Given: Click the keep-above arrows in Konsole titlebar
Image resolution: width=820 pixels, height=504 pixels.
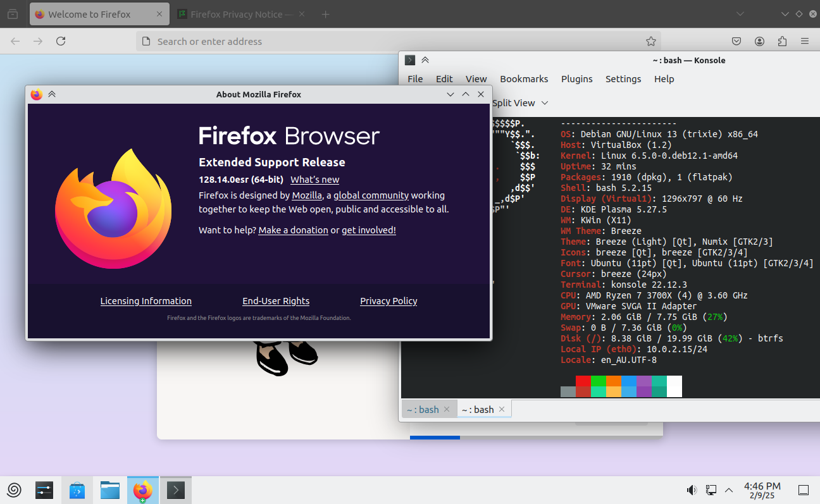Looking at the screenshot, I should tap(425, 60).
